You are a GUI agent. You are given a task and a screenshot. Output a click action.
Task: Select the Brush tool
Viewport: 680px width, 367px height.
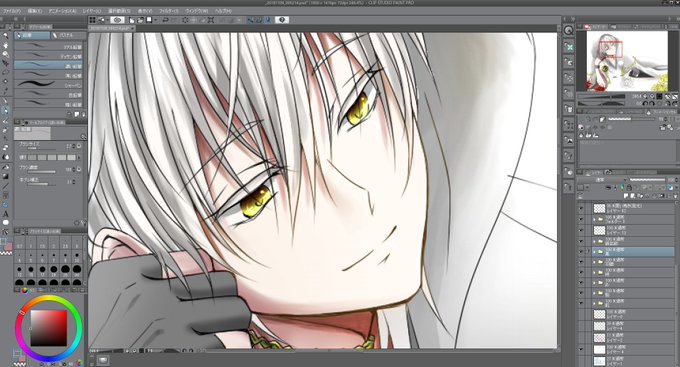tap(6, 121)
